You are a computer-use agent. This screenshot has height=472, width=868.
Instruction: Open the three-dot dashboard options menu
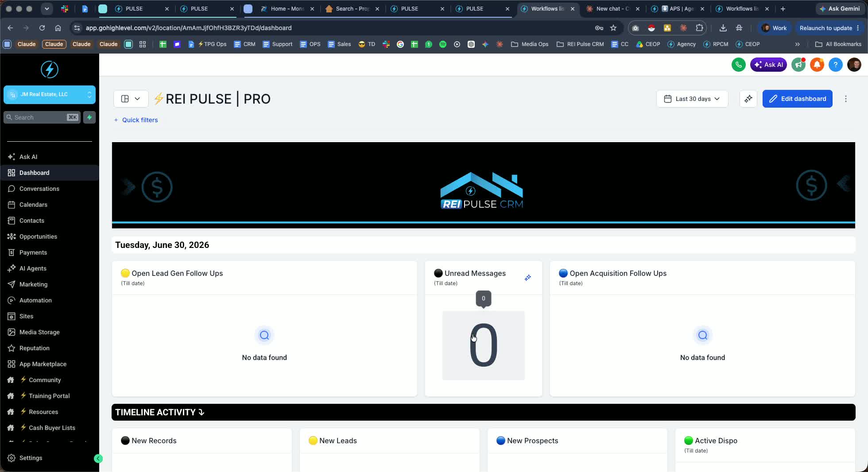(846, 99)
